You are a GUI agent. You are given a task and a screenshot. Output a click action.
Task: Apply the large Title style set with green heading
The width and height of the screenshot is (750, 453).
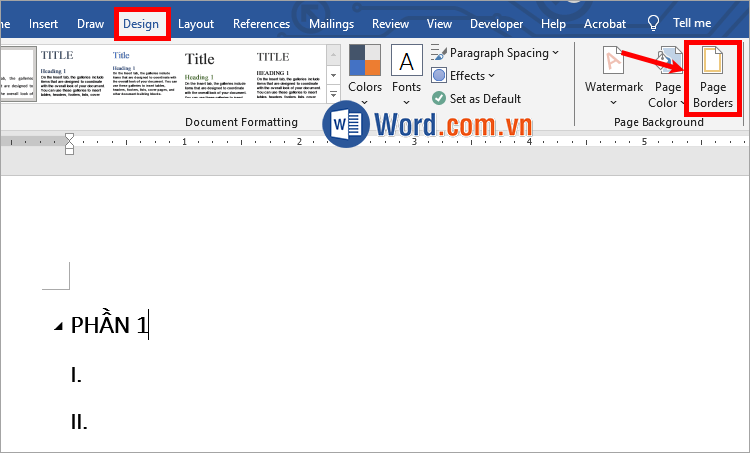click(216, 74)
